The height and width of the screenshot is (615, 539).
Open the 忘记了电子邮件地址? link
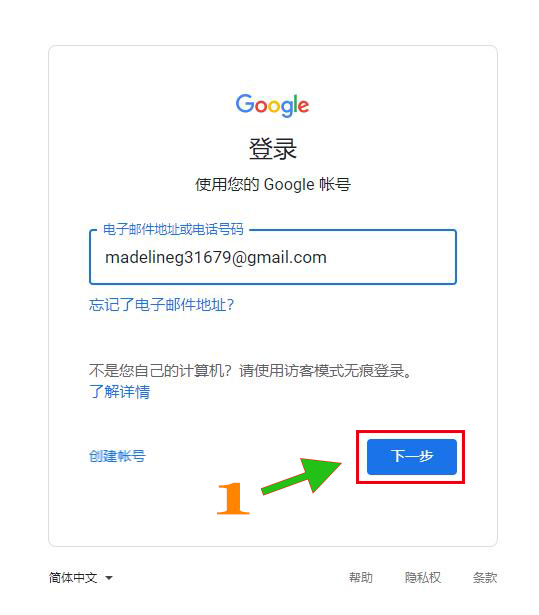(161, 304)
